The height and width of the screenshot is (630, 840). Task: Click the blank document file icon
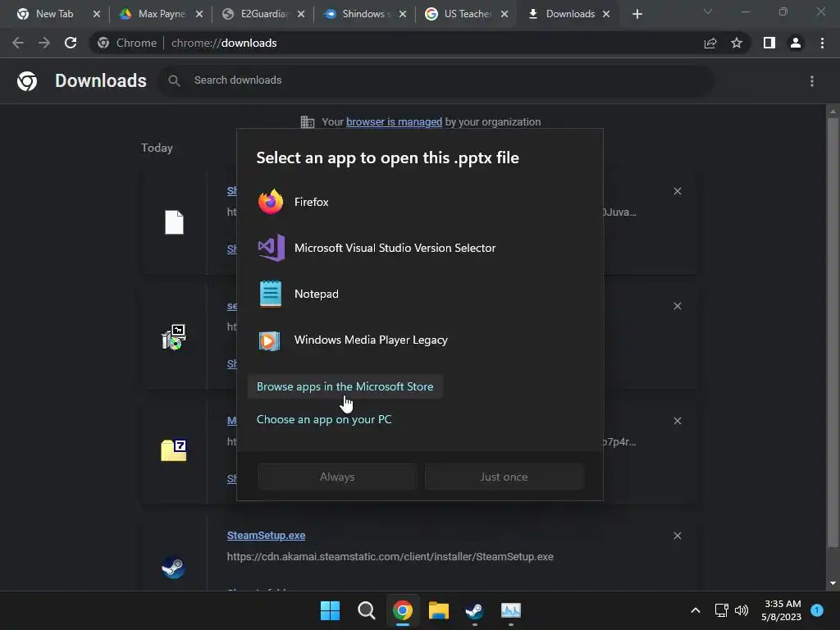coord(174,222)
